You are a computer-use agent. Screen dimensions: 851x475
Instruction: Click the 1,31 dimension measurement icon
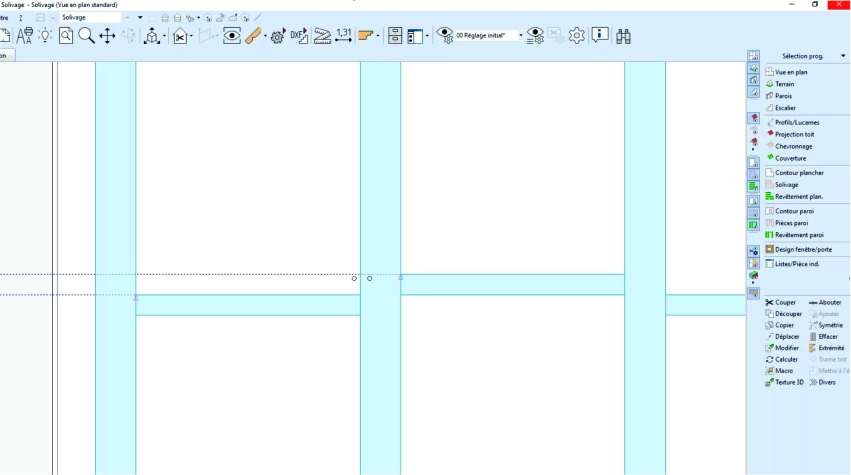[x=344, y=34]
